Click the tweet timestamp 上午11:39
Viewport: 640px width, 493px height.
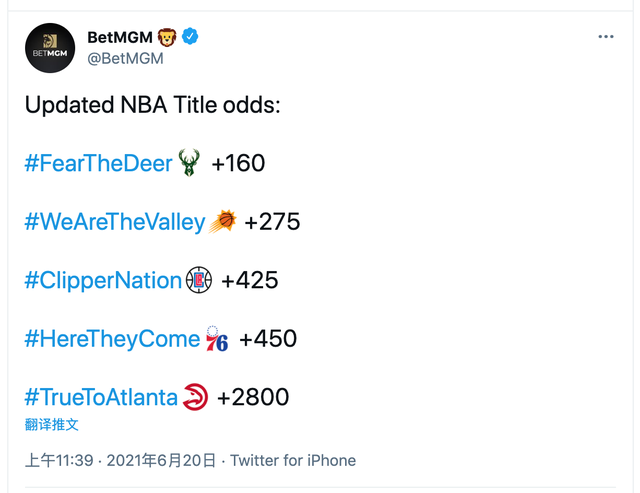point(59,461)
